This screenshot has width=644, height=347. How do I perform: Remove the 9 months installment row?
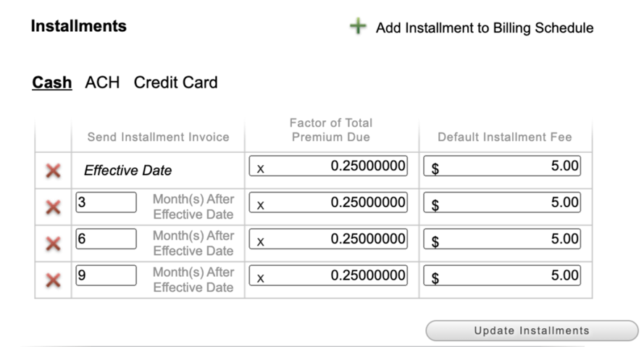53,280
